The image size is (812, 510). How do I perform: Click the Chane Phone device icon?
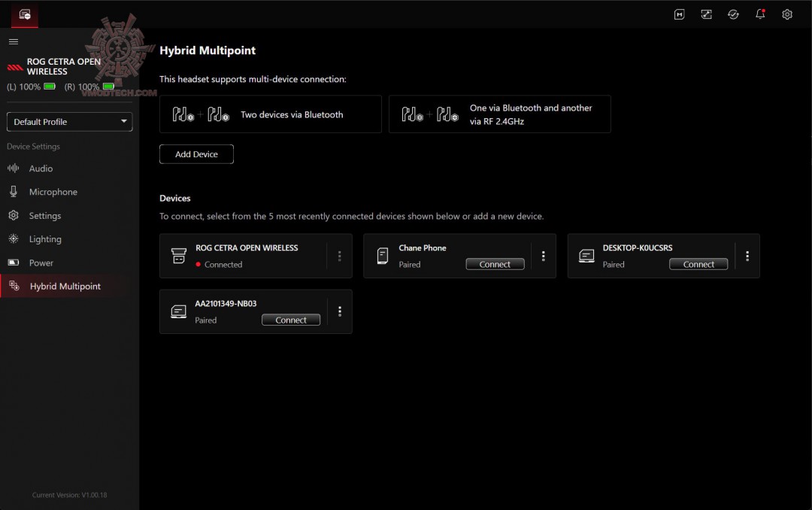383,256
